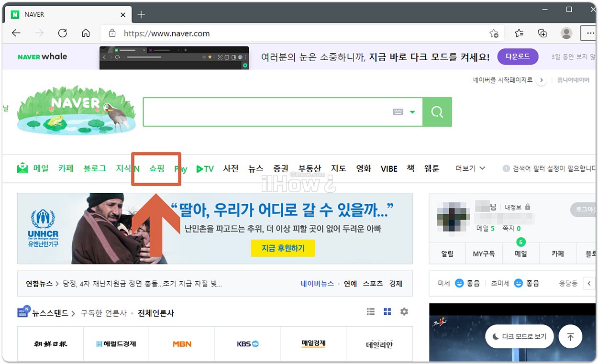Screen dimensions: 598x364
Task: Open the favorites list icon
Action: pos(519,33)
